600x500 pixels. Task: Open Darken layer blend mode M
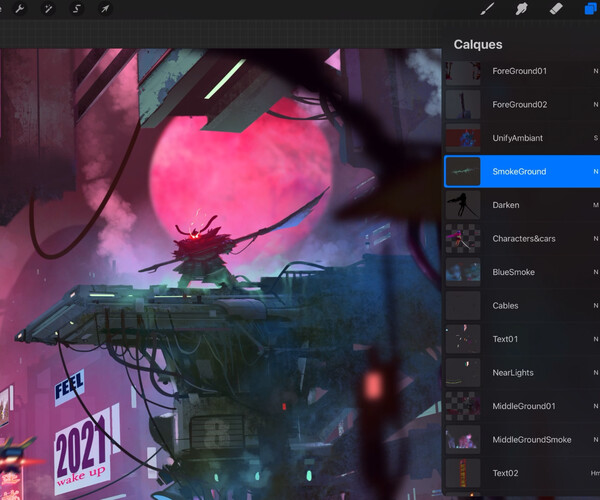click(595, 205)
